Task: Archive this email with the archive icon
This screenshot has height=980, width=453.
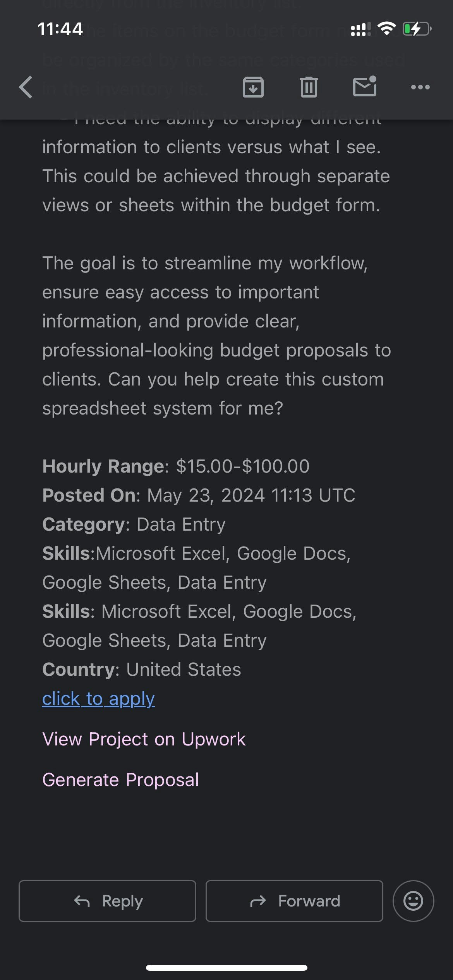Action: tap(253, 87)
